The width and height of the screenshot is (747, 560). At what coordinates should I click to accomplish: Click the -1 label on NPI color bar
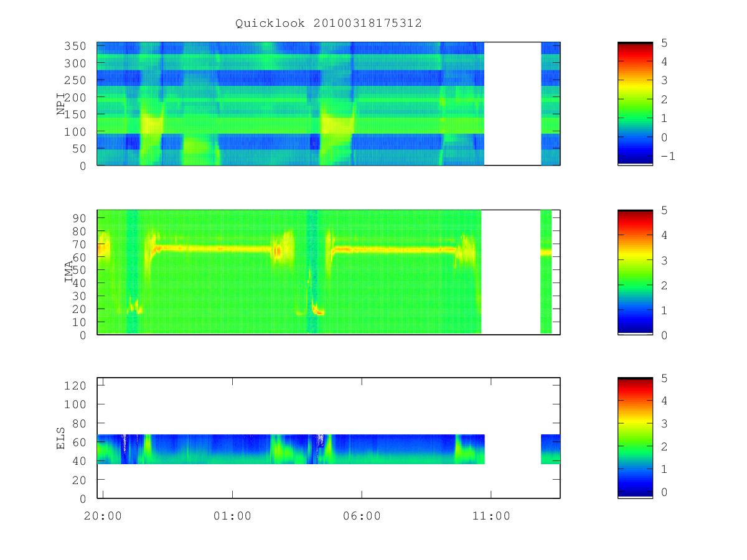pyautogui.click(x=667, y=156)
